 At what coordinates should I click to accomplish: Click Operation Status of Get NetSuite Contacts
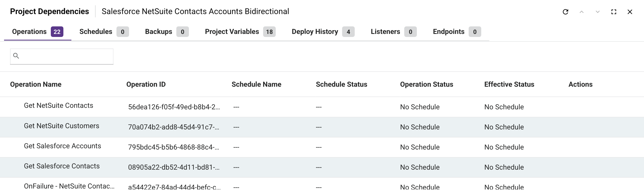coord(420,107)
